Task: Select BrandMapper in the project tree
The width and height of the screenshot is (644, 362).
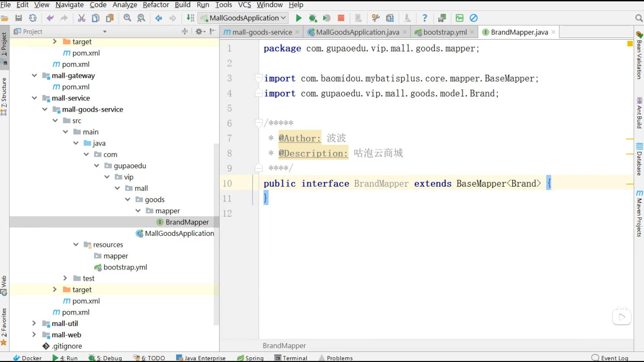Action: [x=187, y=222]
